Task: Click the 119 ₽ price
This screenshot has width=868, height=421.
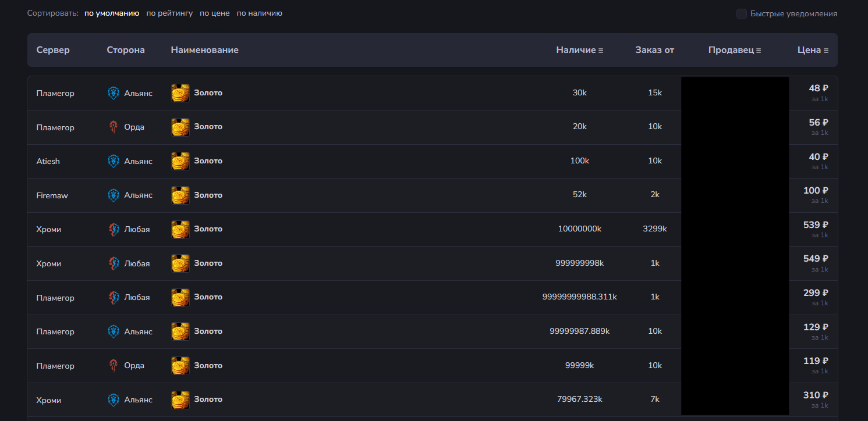Action: click(x=816, y=361)
